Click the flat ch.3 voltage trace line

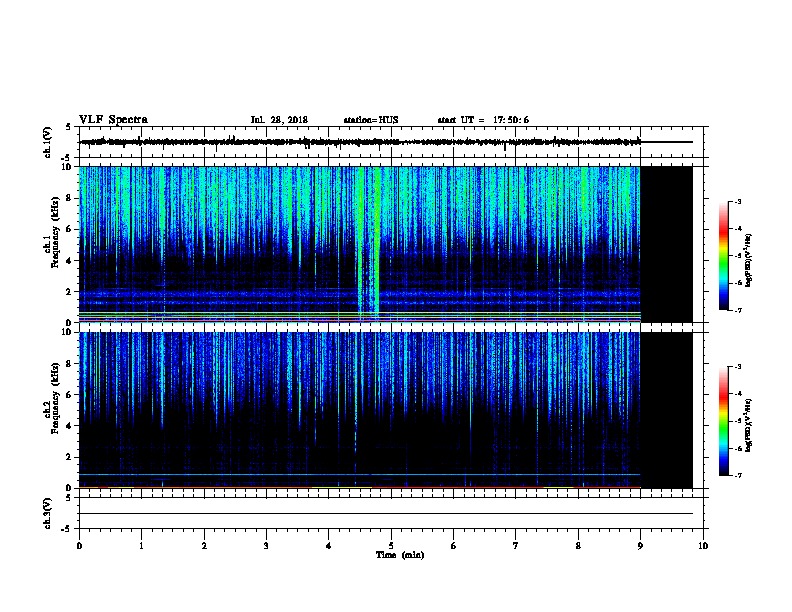pyautogui.click(x=386, y=514)
